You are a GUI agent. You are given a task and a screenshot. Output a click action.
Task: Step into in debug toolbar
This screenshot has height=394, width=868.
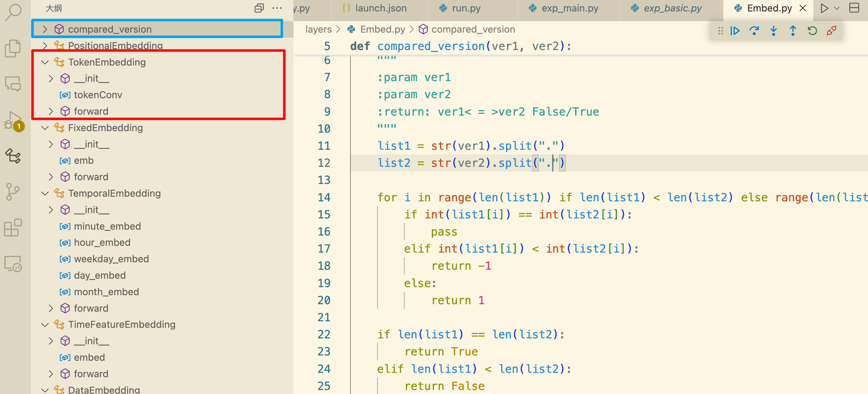pyautogui.click(x=773, y=31)
